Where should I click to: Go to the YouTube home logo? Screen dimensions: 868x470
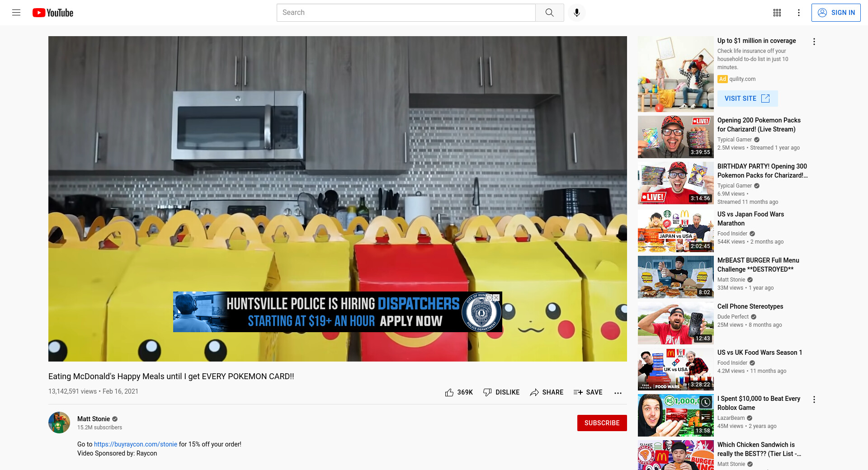point(53,13)
